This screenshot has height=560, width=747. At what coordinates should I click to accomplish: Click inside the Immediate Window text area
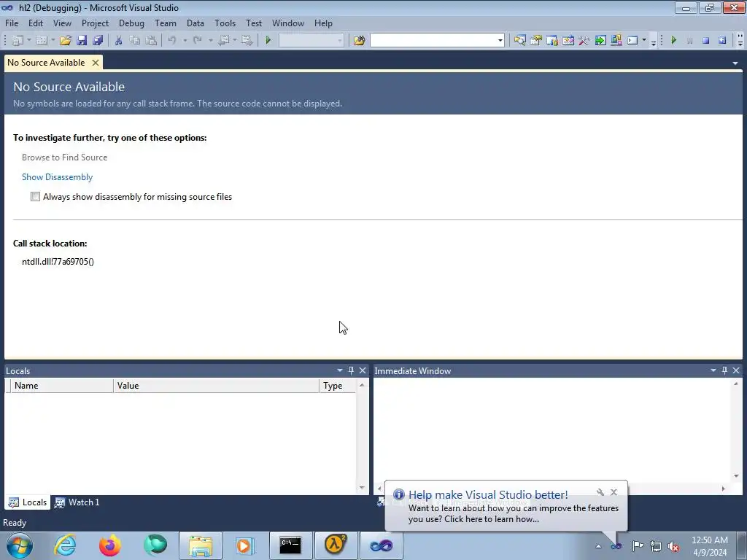pos(553,429)
